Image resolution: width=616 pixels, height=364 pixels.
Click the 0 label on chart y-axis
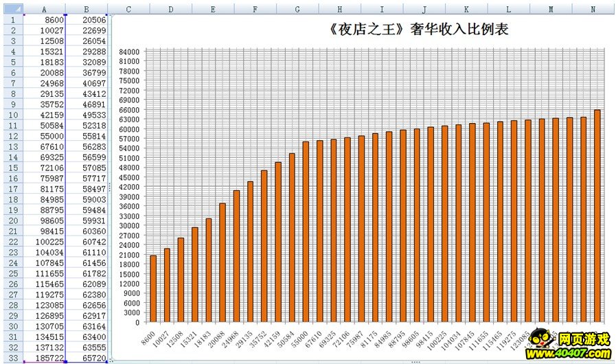tap(137, 322)
